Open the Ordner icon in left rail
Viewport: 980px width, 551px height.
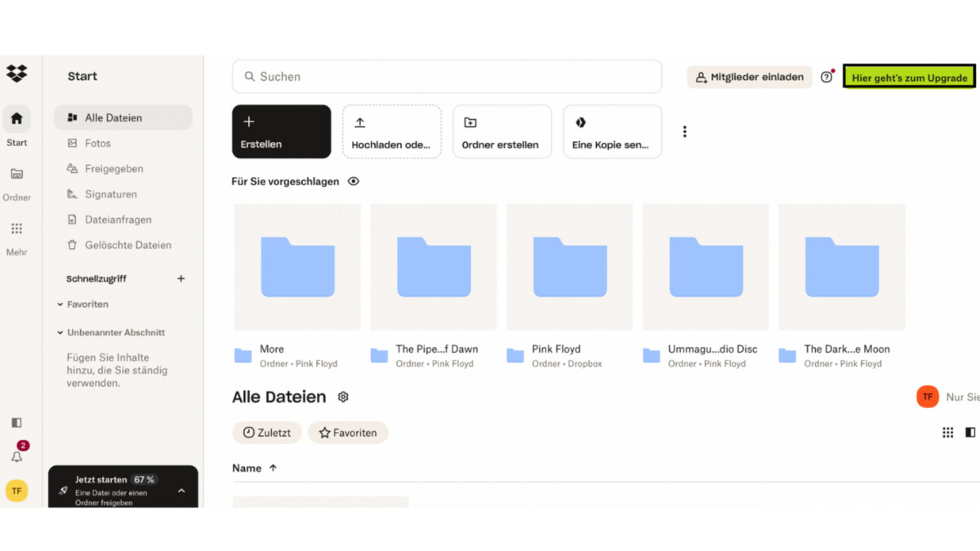tap(16, 174)
